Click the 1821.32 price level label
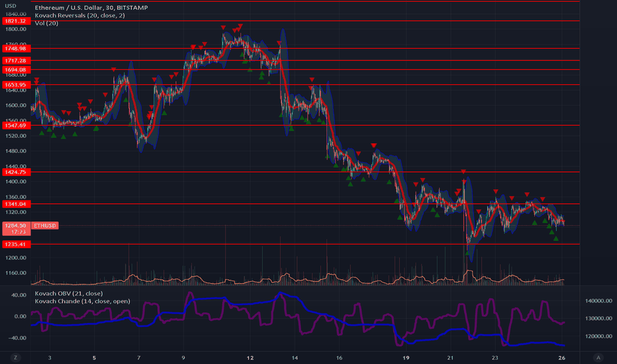The image size is (617, 364). pos(16,21)
